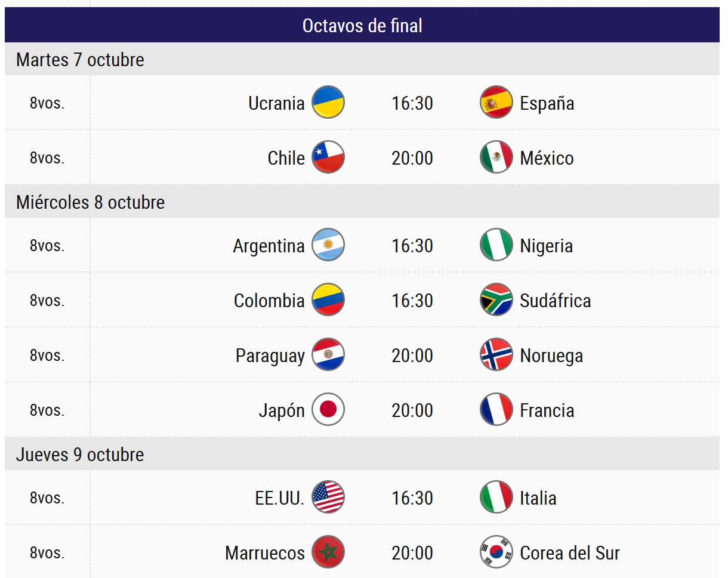Click the Spain flag icon
This screenshot has height=578, width=728.
point(496,103)
